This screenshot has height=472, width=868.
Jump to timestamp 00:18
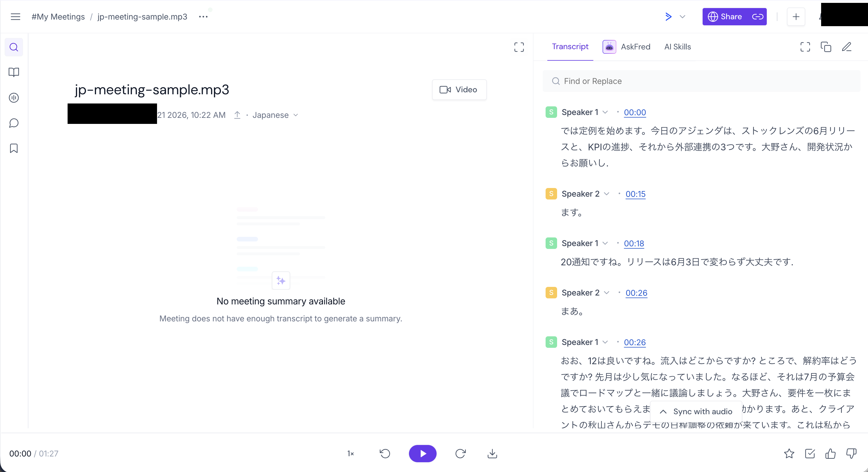634,243
